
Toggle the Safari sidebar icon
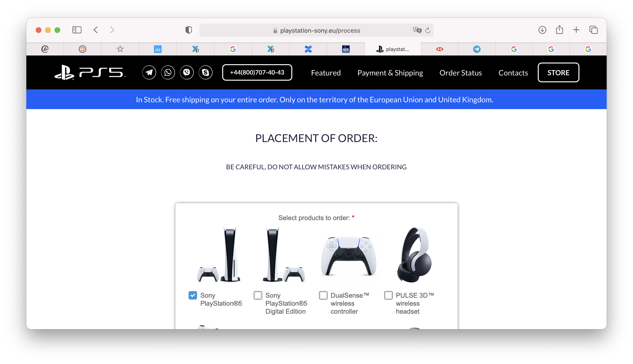[77, 30]
